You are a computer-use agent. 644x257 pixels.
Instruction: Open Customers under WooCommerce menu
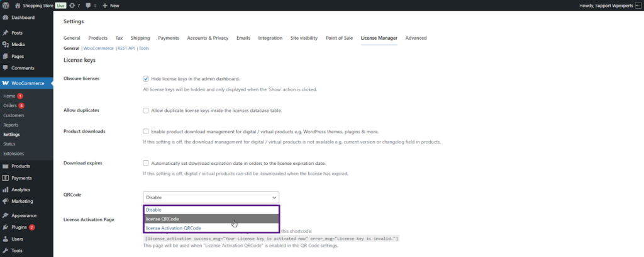pos(14,115)
